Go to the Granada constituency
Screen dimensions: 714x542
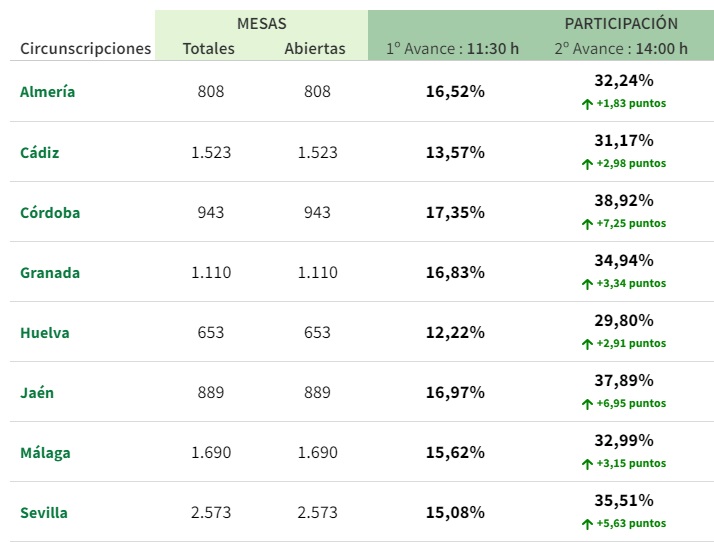50,272
